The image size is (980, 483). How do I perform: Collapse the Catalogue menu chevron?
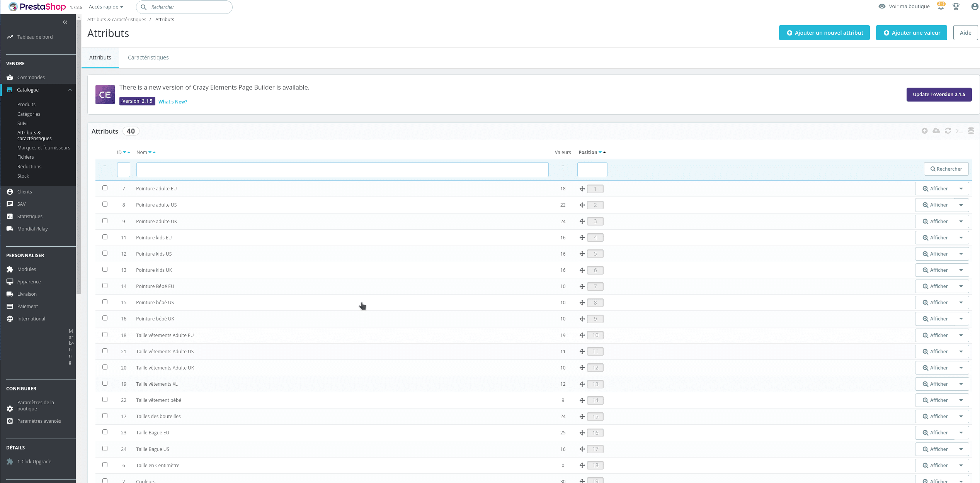point(70,90)
